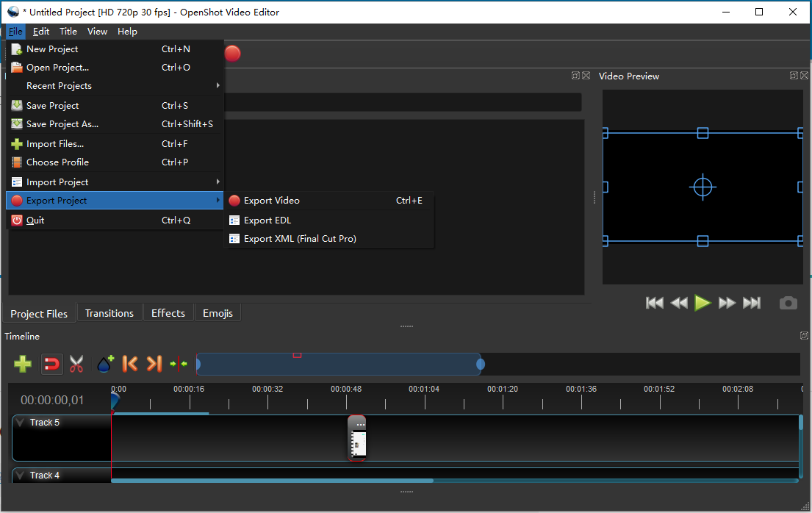
Task: Jump to start of video preview
Action: pyautogui.click(x=655, y=303)
